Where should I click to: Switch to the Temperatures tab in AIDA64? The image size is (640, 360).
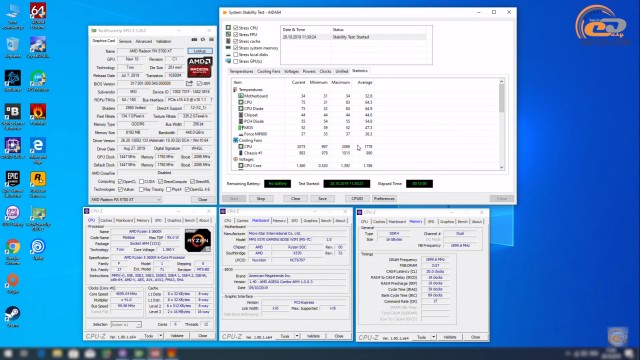point(241,71)
